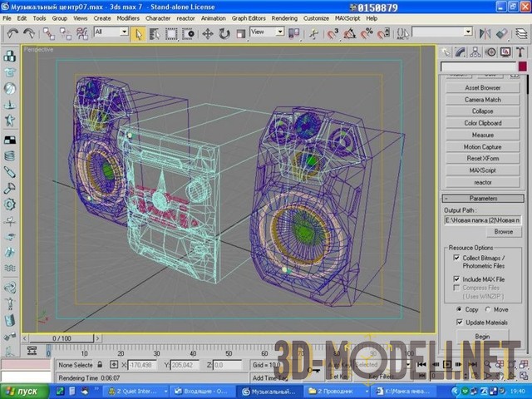Open the Display command panel tab
532x399 pixels.
(504, 52)
